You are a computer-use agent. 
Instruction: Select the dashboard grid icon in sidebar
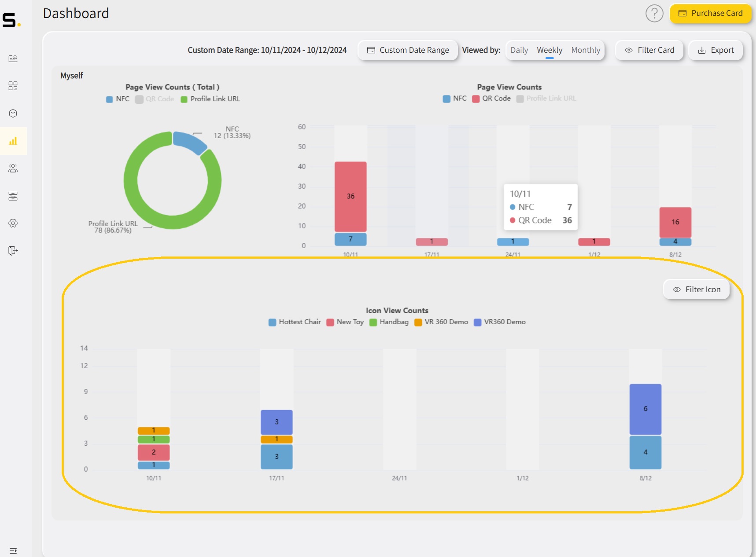[13, 86]
